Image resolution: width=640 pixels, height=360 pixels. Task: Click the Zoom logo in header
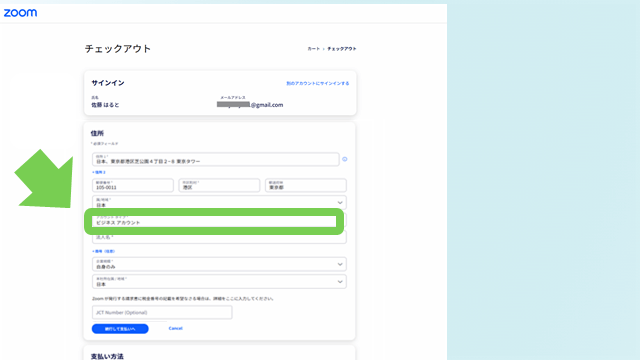tap(20, 13)
